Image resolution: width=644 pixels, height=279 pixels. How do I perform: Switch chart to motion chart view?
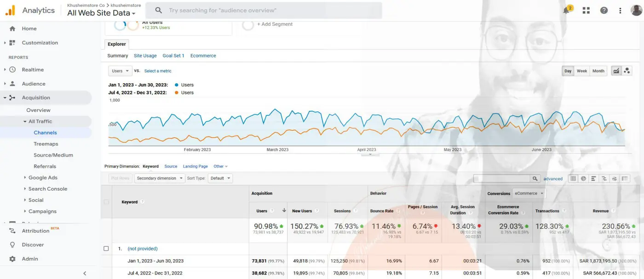point(627,71)
